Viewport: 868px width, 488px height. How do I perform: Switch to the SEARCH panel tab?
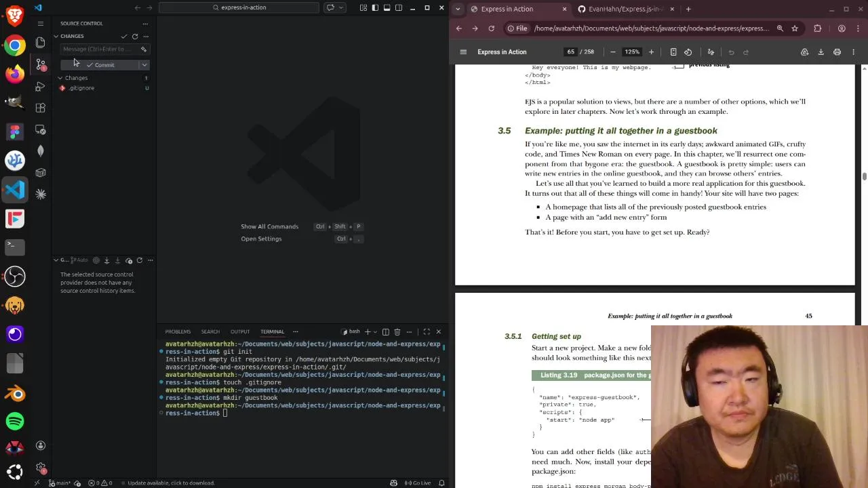210,331
